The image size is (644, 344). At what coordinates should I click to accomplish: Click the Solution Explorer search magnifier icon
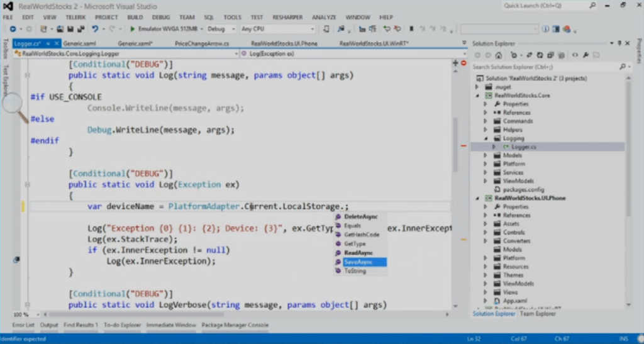tap(623, 67)
